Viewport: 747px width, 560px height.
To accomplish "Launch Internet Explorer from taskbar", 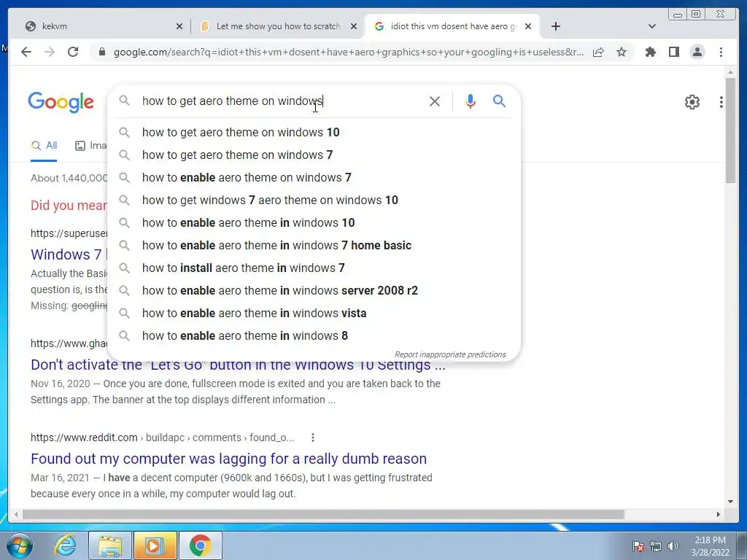I will tap(65, 545).
